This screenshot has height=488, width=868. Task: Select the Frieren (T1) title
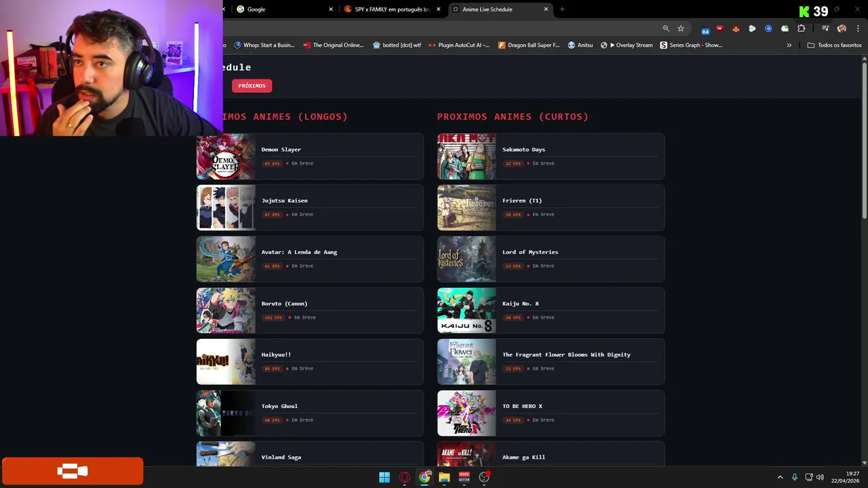coord(522,201)
